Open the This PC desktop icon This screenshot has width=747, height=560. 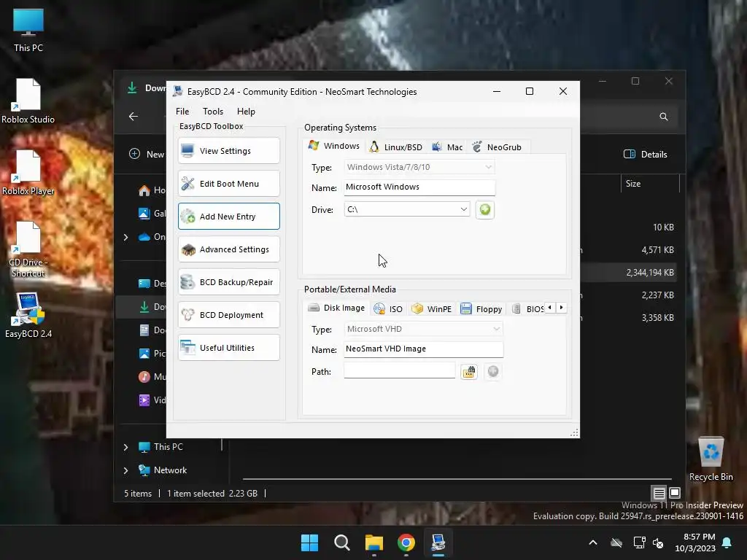28,30
